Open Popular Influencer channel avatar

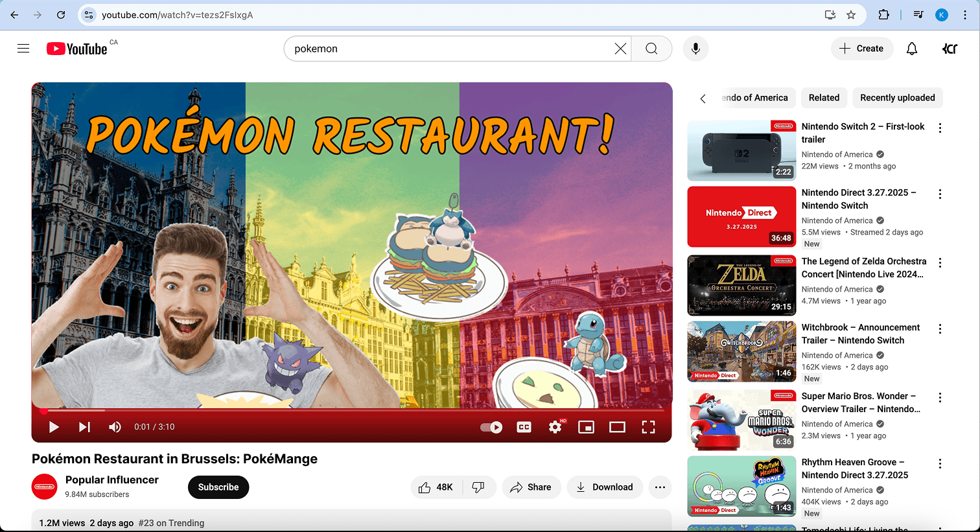(45, 487)
